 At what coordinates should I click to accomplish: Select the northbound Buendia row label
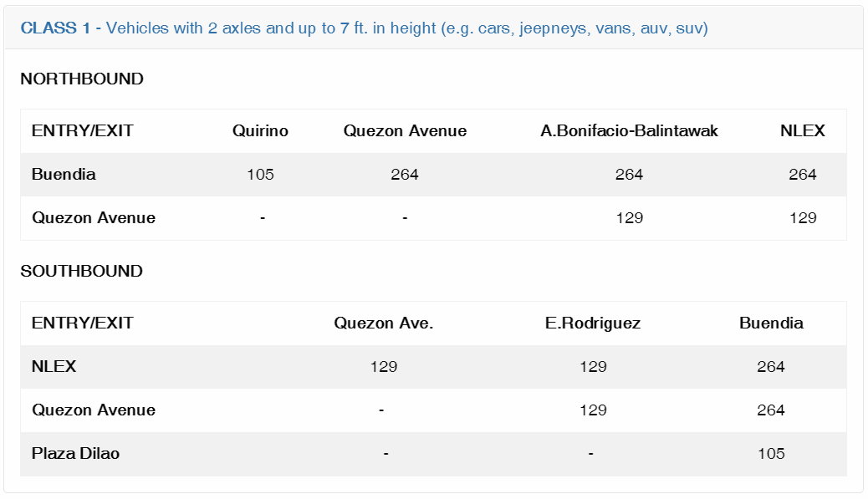[x=64, y=174]
